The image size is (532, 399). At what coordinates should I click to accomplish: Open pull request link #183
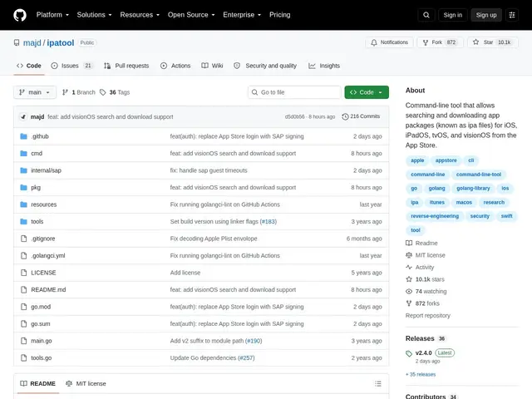(x=268, y=222)
